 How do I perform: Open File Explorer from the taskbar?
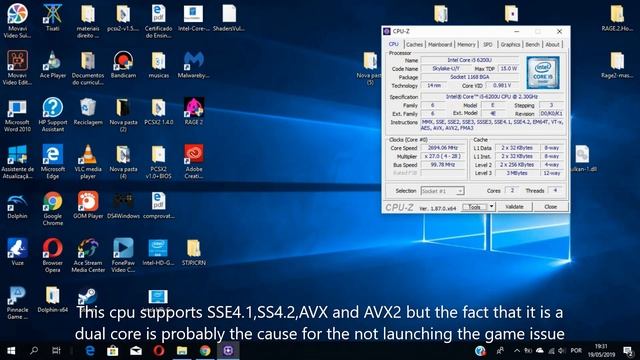pyautogui.click(x=182, y=351)
